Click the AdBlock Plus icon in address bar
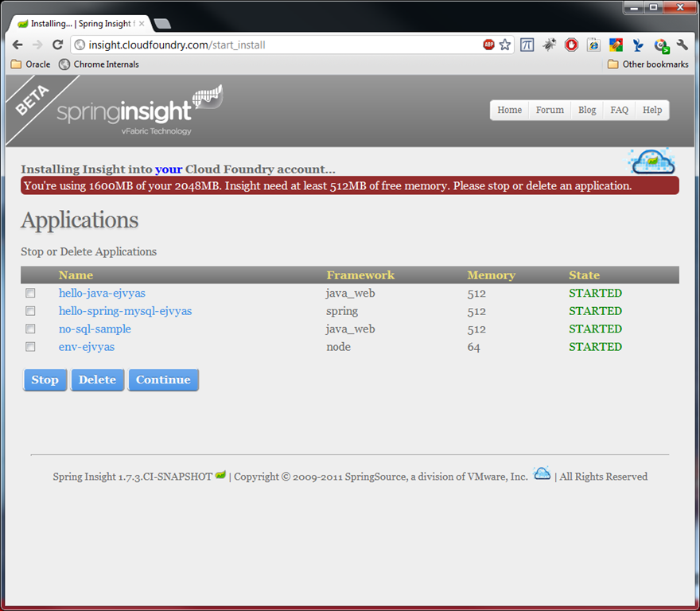This screenshot has width=700, height=611. coord(489,45)
